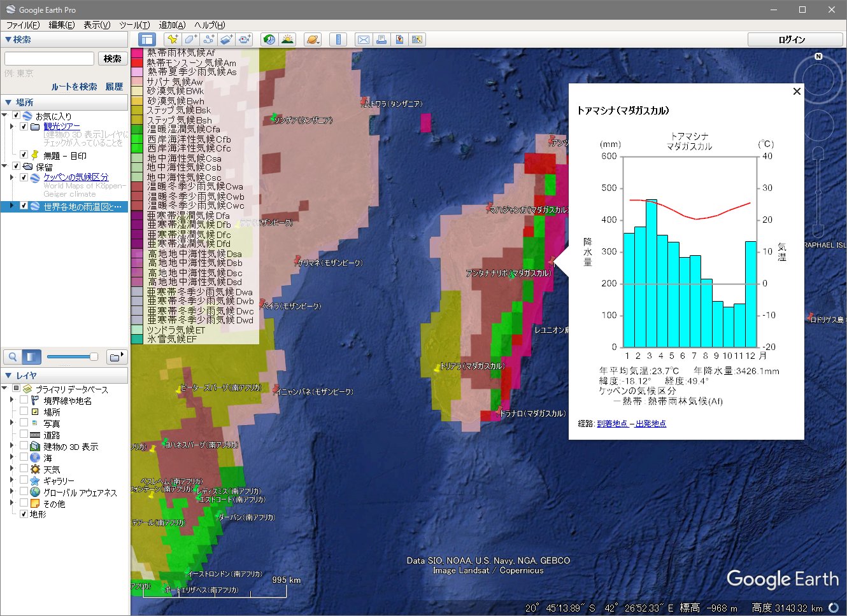Toggle the sunlight across landscape icon
The height and width of the screenshot is (616, 847).
point(287,39)
